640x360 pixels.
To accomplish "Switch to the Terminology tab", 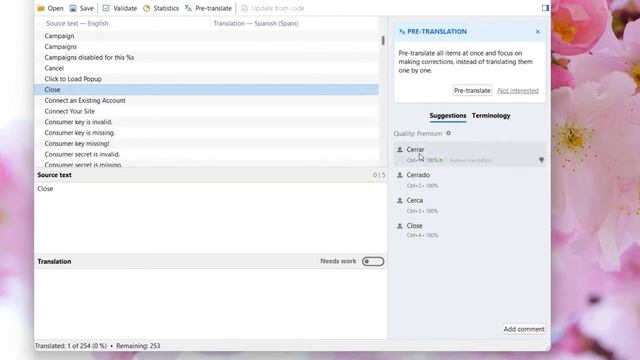I will (491, 116).
